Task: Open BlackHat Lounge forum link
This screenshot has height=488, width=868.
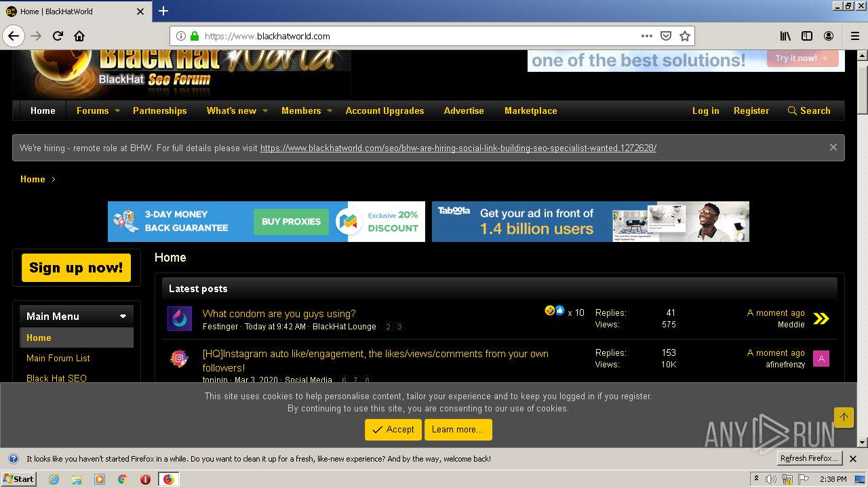Action: point(344,327)
